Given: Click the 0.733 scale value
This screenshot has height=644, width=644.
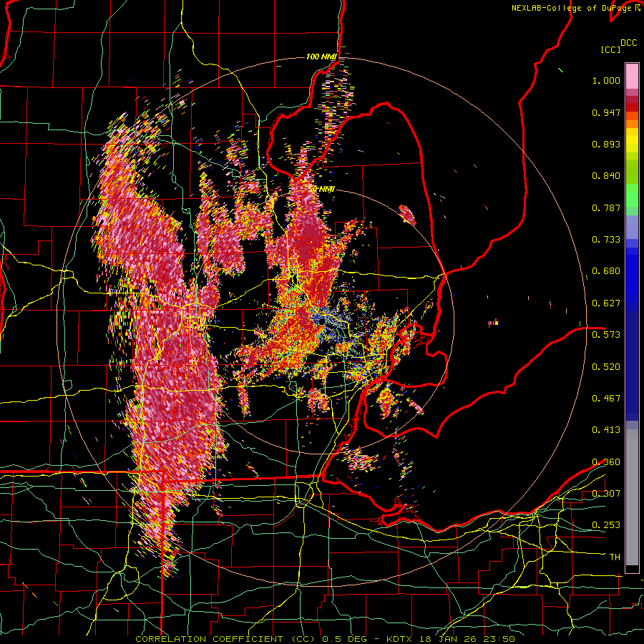Looking at the screenshot, I should tap(606, 240).
